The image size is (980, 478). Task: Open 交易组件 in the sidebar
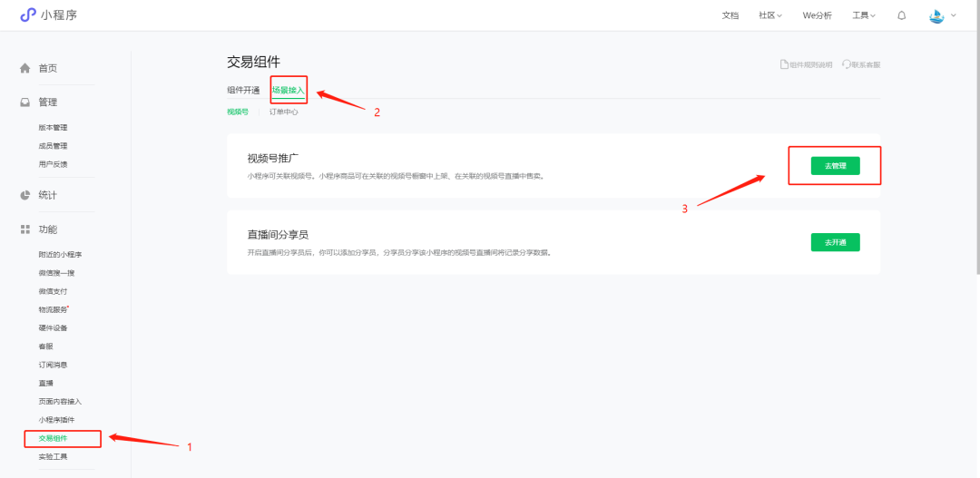(53, 438)
